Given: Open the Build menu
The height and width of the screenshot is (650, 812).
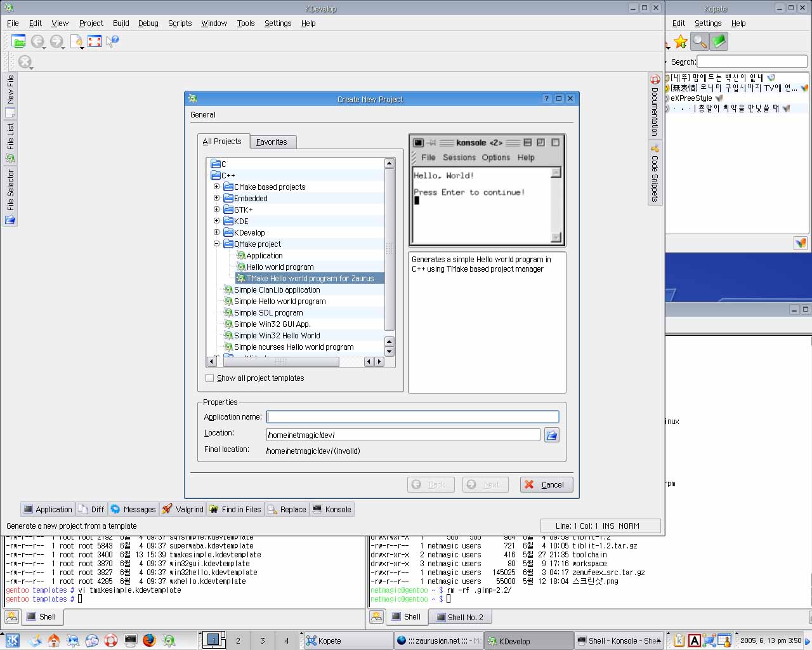Looking at the screenshot, I should coord(121,23).
